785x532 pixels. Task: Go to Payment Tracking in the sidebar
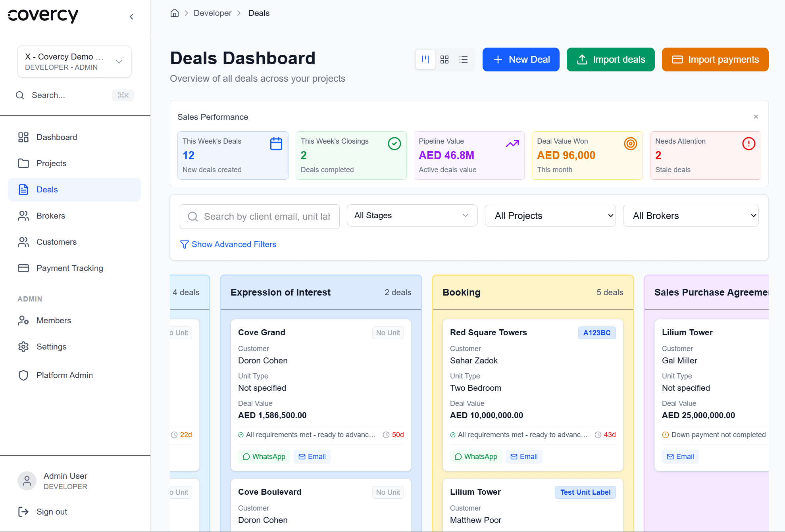[x=69, y=268]
